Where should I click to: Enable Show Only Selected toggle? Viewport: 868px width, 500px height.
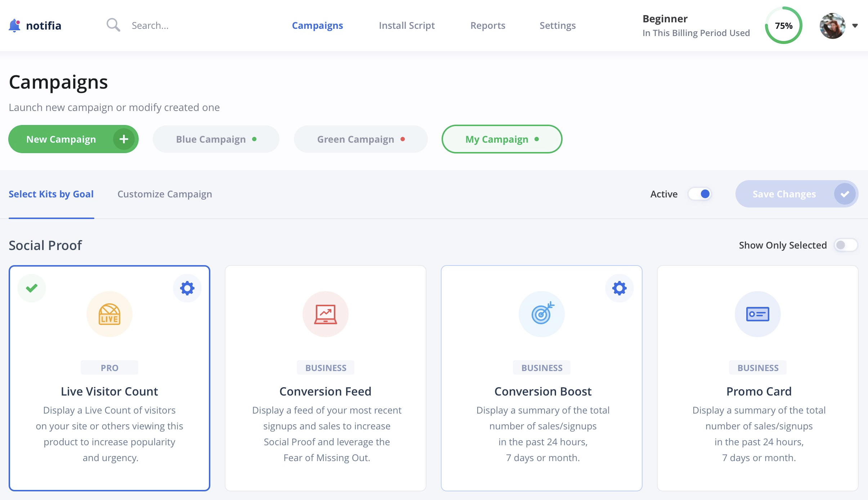tap(846, 245)
